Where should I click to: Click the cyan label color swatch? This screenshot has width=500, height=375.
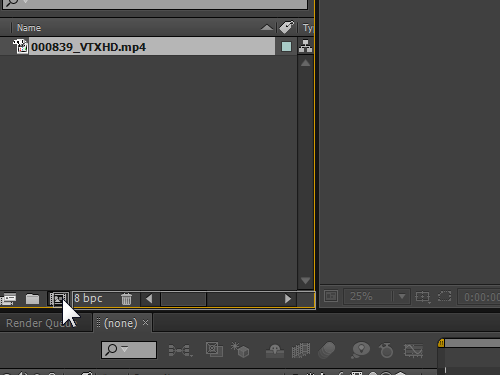point(286,46)
